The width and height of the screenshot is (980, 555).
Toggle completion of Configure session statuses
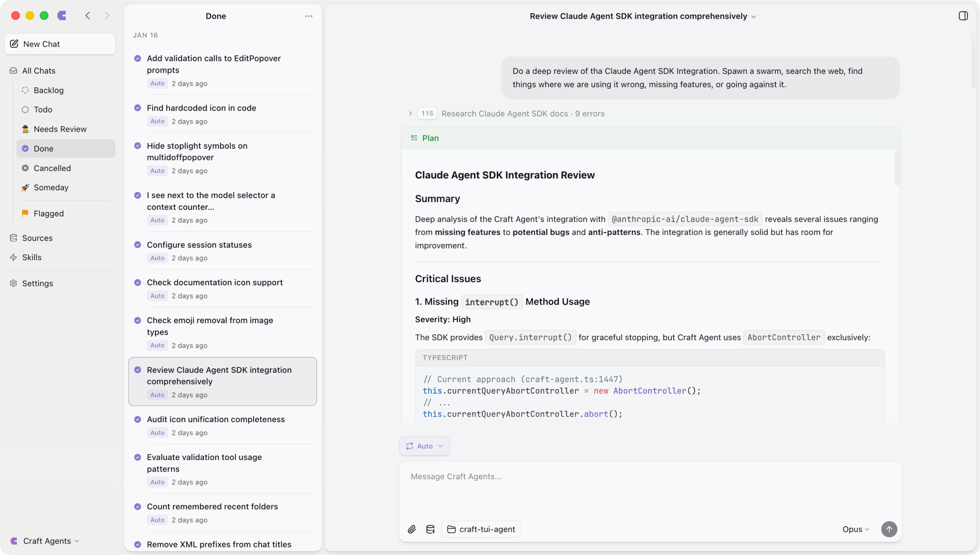coord(137,245)
